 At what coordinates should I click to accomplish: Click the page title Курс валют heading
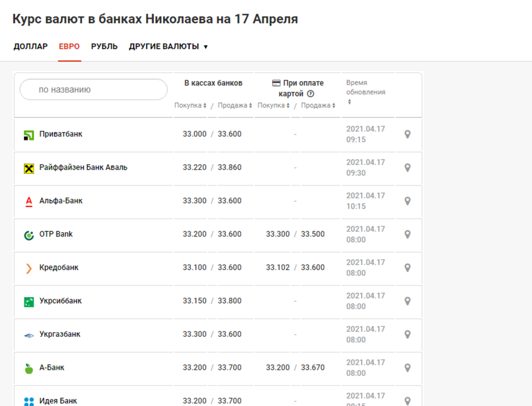point(155,19)
